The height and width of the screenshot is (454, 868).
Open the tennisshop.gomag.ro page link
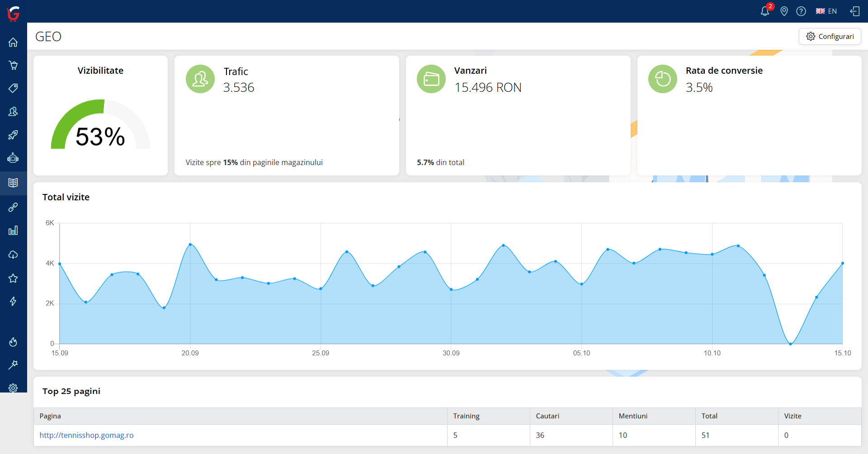coord(86,435)
